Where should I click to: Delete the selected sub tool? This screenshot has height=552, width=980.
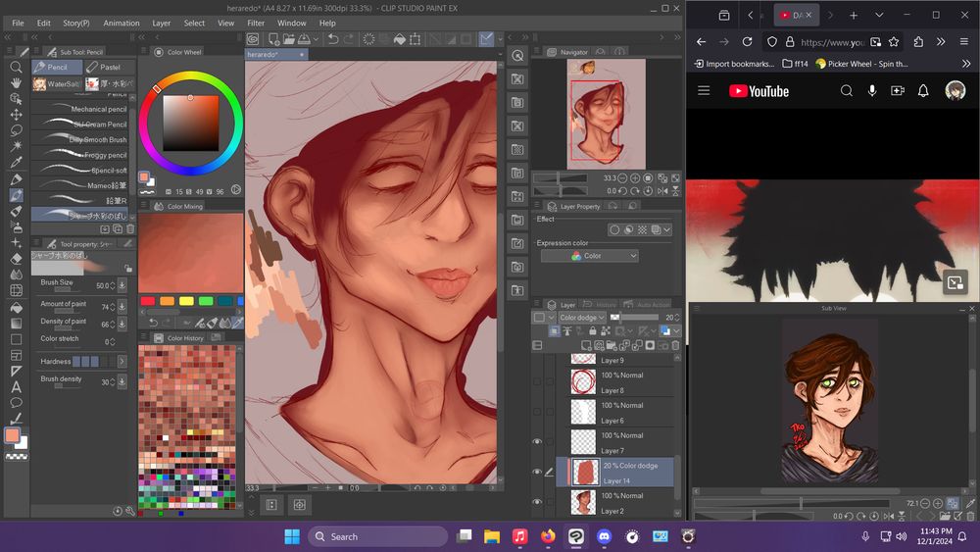tap(130, 229)
